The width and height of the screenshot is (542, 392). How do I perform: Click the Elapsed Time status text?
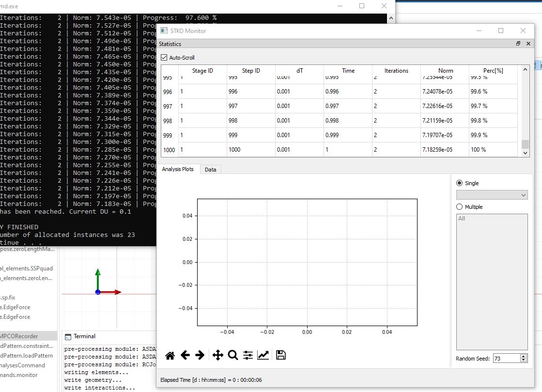(211, 380)
